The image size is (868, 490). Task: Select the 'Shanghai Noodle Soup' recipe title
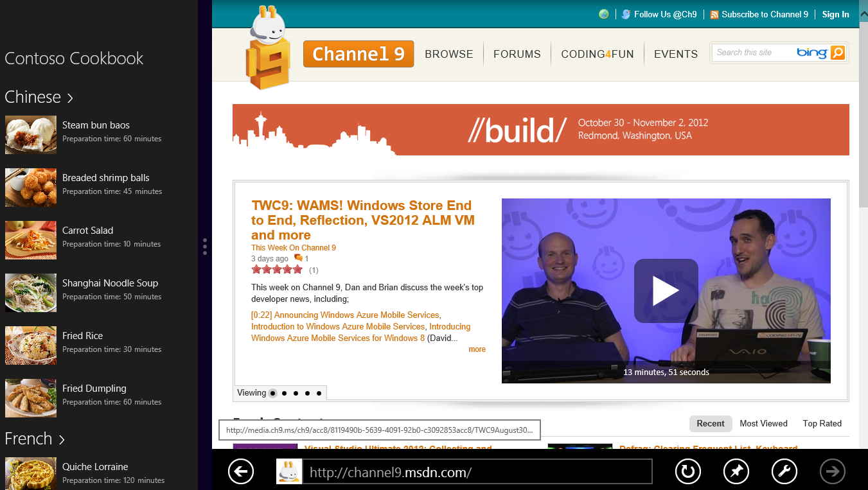click(110, 283)
